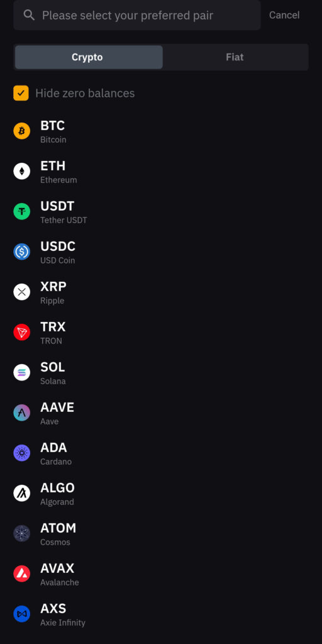Choose XRP Ripple from the list
Image resolution: width=322 pixels, height=644 pixels.
pos(161,292)
